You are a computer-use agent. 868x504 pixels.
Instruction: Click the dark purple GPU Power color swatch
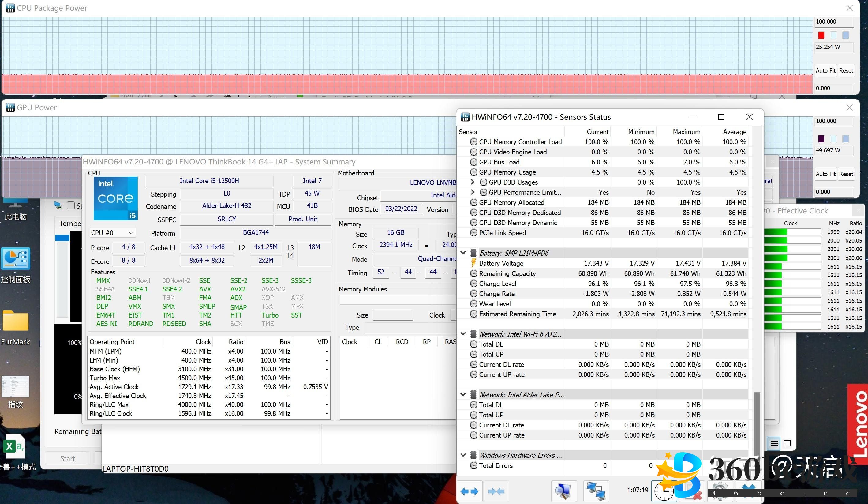pyautogui.click(x=821, y=139)
